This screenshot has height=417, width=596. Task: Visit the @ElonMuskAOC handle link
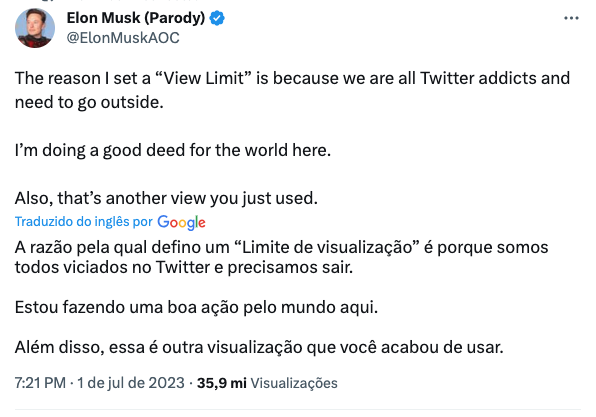tap(123, 38)
